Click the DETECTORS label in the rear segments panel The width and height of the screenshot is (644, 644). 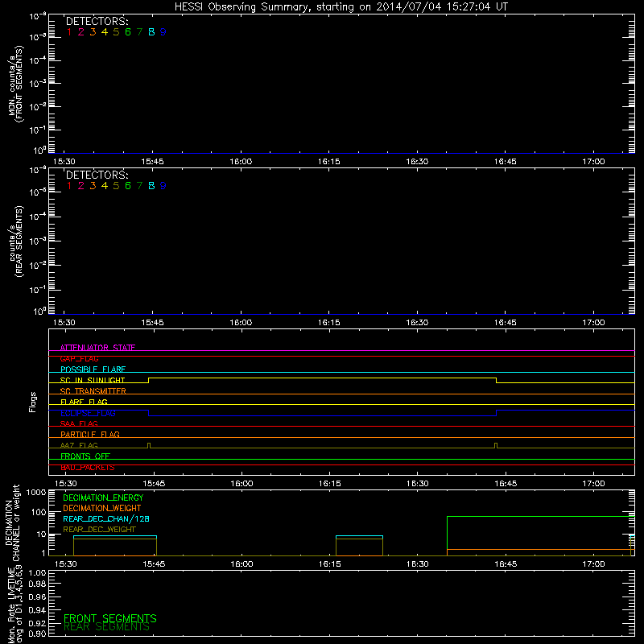tap(97, 175)
